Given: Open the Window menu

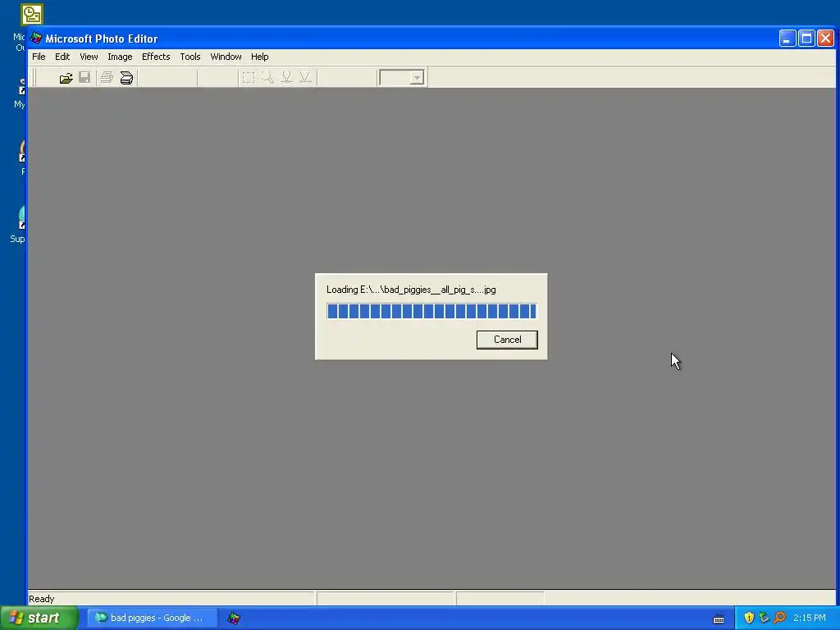Looking at the screenshot, I should coord(226,57).
